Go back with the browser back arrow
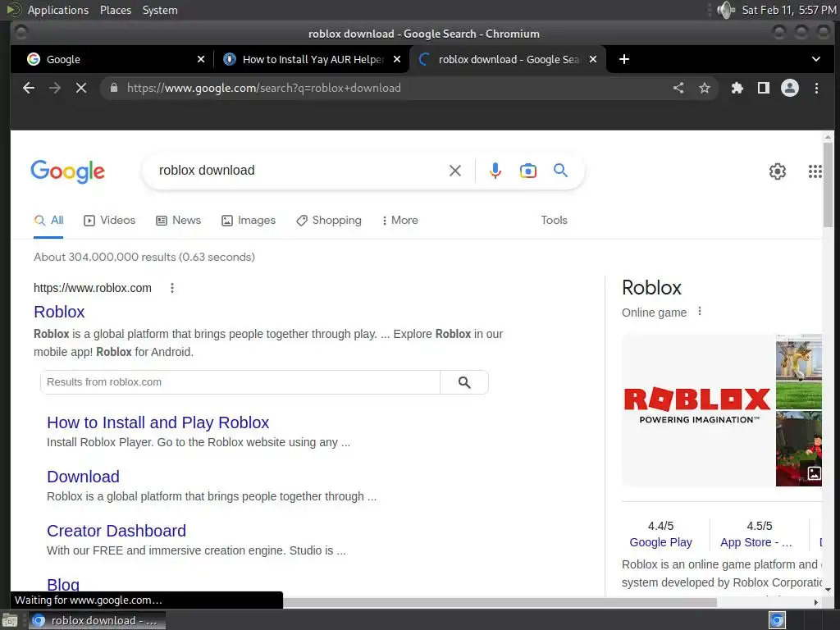 point(29,88)
